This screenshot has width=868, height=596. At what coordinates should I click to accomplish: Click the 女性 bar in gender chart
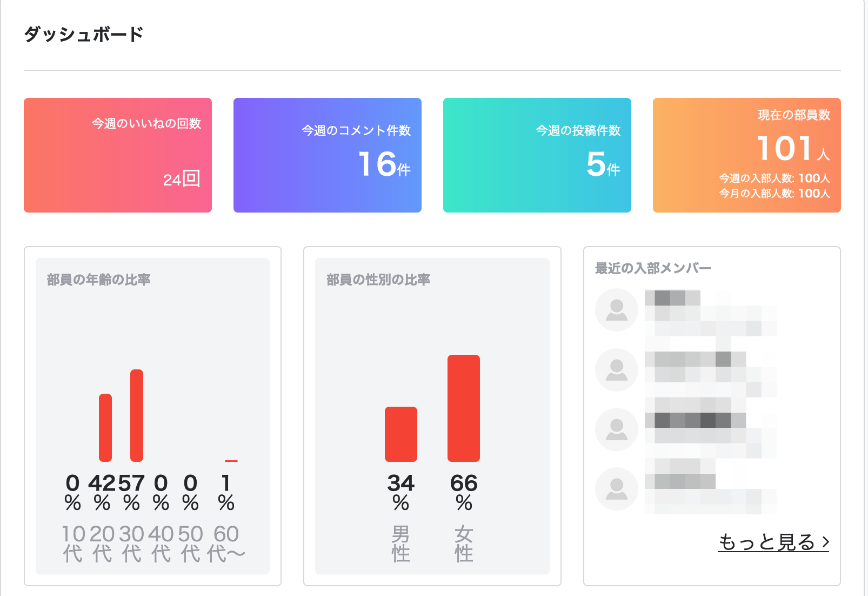[x=464, y=408]
